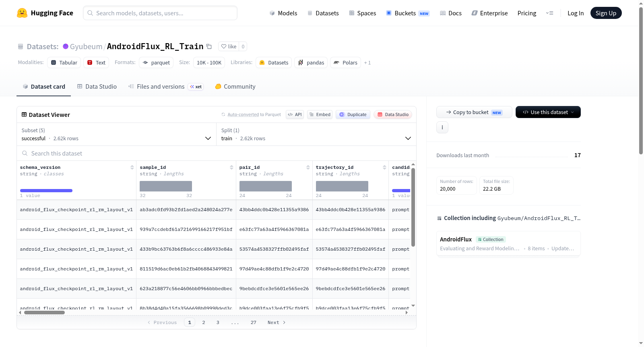This screenshot has width=644, height=347.
Task: Click the Gyubeum author avatar
Action: point(66,46)
